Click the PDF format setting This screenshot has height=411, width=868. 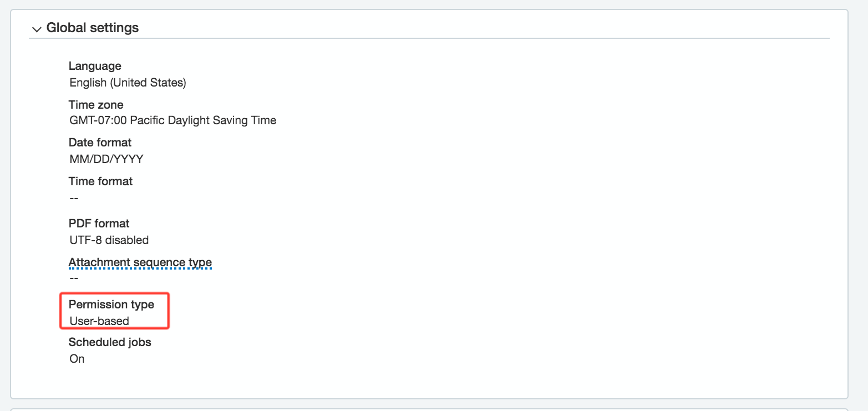(99, 224)
